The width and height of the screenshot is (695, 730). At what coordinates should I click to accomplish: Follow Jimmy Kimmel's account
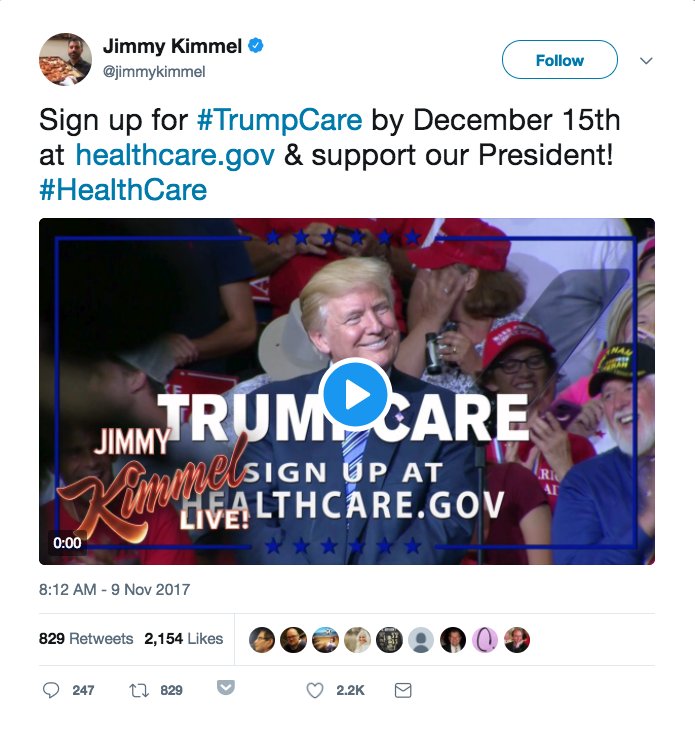(560, 60)
